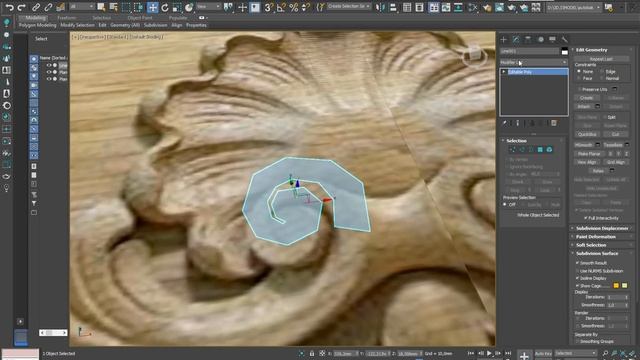This screenshot has width=640, height=360.
Task: Activate the Select and Move tool
Action: click(x=152, y=7)
